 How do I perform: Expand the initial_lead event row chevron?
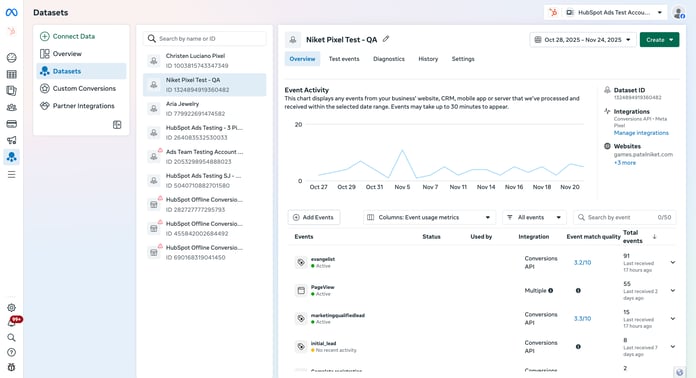tap(672, 346)
